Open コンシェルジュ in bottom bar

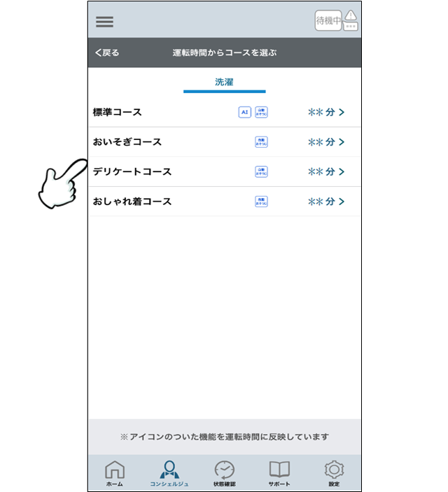169,473
